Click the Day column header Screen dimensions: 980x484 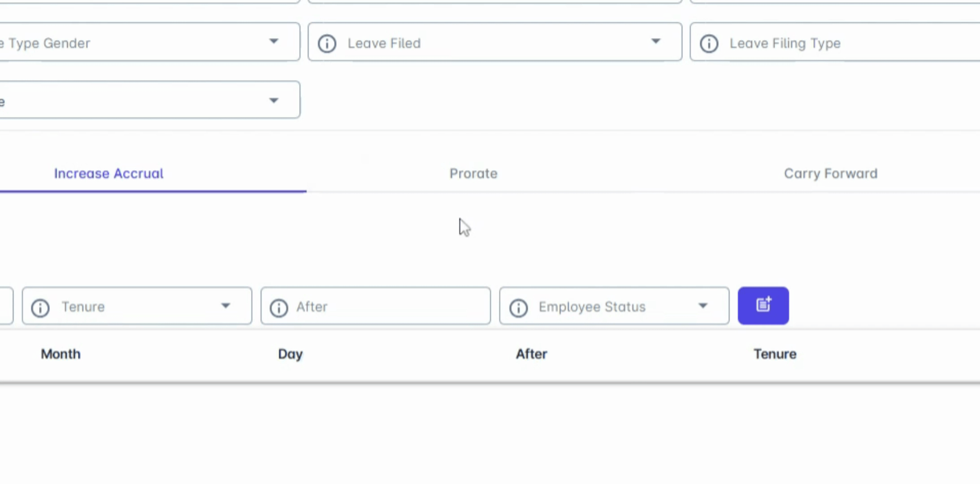coord(290,354)
